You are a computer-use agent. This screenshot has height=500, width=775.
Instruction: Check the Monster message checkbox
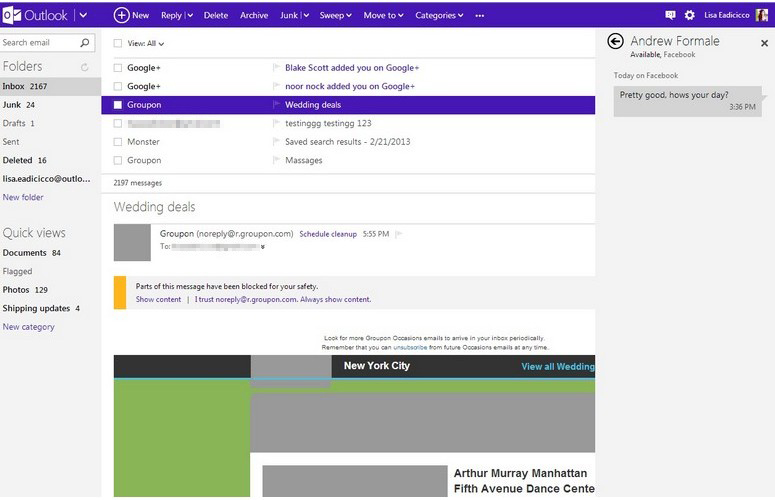tap(118, 142)
